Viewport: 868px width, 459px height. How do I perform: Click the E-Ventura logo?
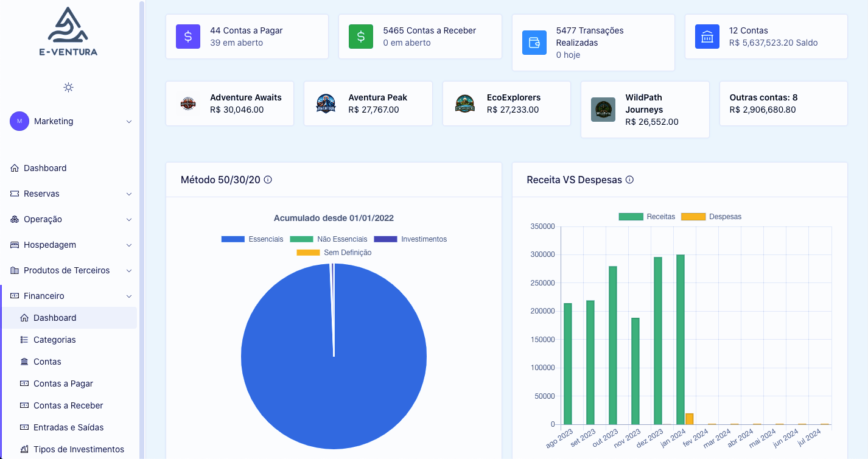(x=68, y=32)
